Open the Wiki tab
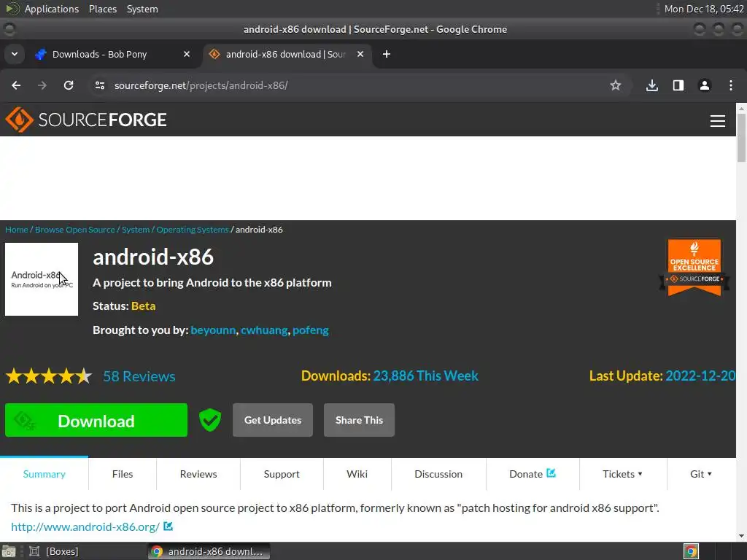The image size is (747, 560). click(x=357, y=474)
